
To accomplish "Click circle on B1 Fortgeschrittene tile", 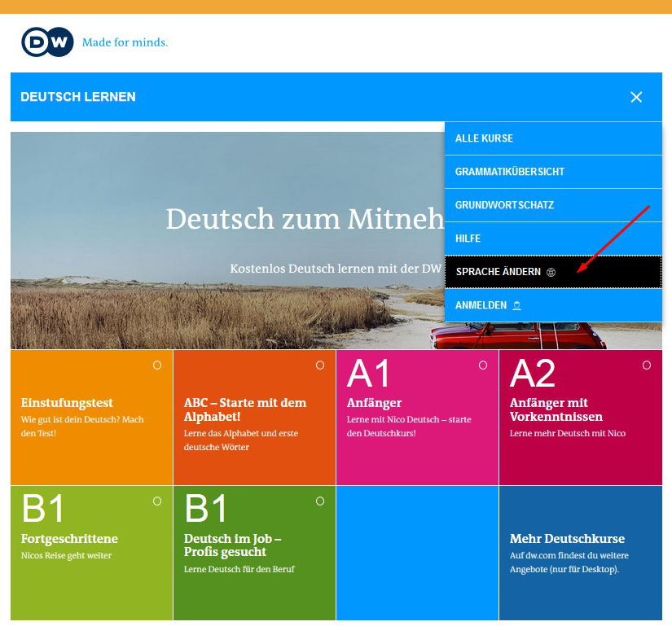I will (157, 501).
